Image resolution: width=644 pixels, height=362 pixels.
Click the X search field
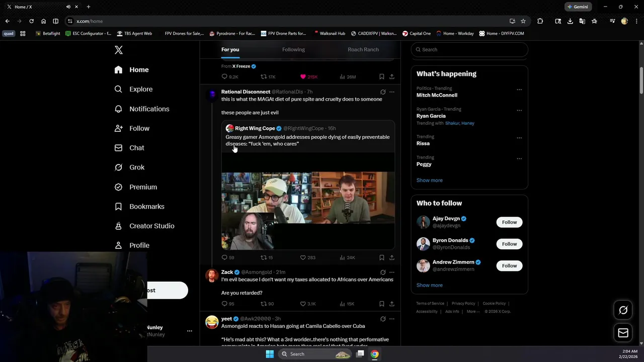pos(469,49)
